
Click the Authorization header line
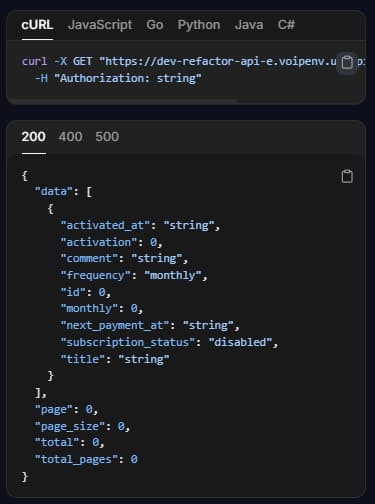[x=118, y=79]
